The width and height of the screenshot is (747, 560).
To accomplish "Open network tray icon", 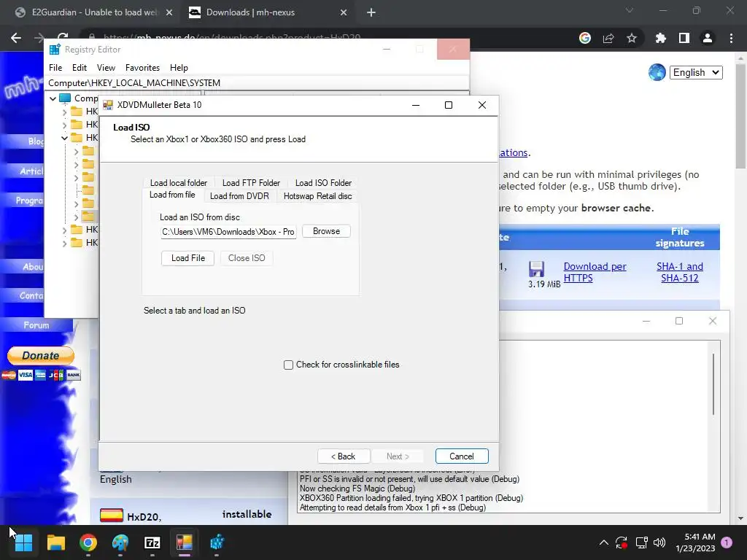I will pos(641,542).
